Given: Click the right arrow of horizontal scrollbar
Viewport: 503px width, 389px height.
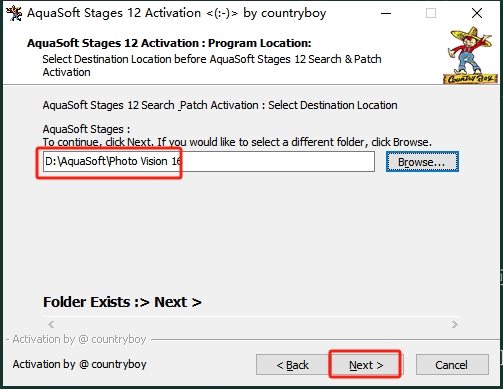Looking at the screenshot, I should click(x=455, y=324).
